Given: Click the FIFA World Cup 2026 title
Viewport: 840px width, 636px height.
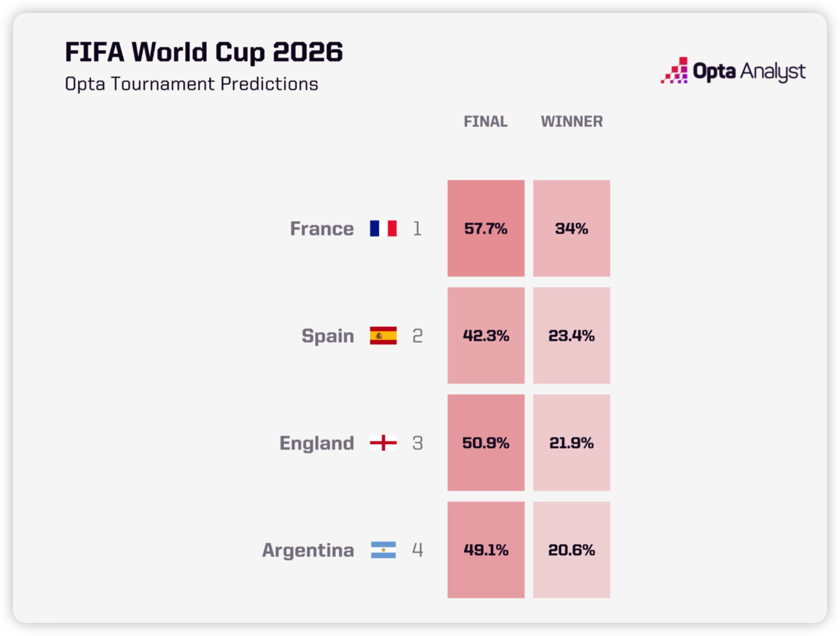Looking at the screenshot, I should [x=204, y=52].
